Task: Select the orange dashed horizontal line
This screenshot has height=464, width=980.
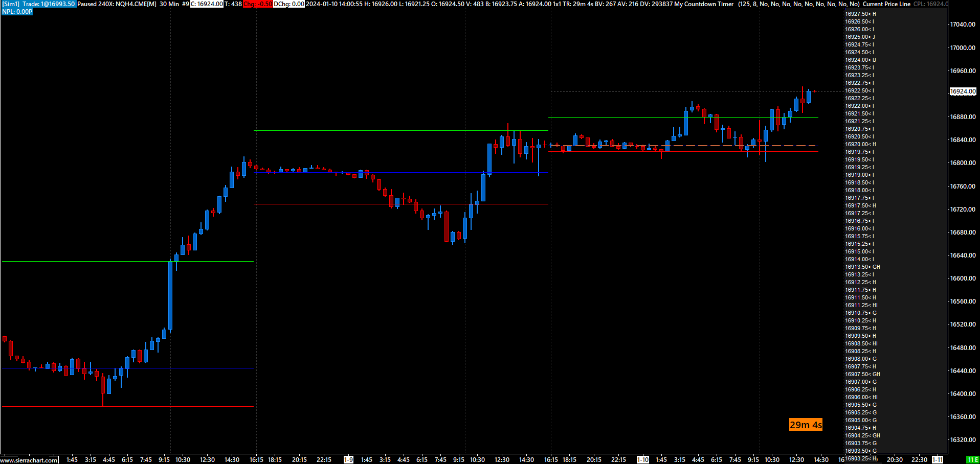Action: pyautogui.click(x=683, y=145)
